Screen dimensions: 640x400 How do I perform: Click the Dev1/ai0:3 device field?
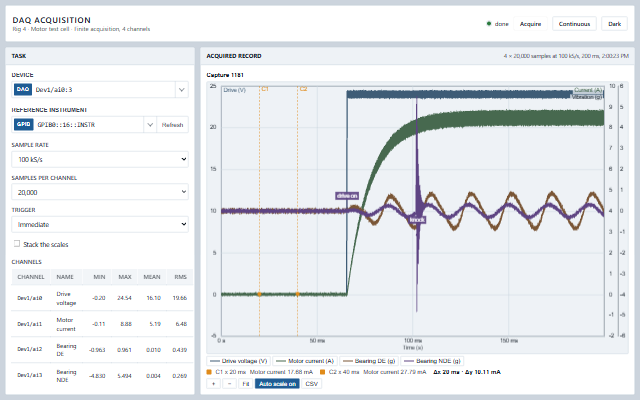93,89
